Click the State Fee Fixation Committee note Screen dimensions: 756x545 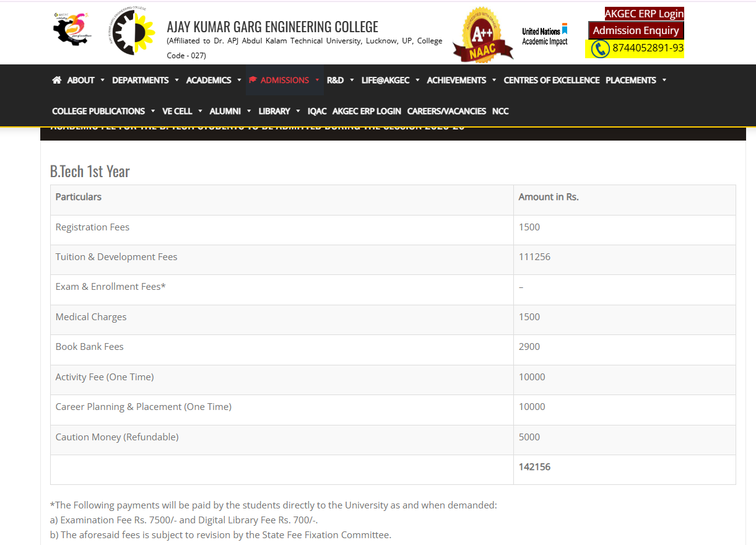click(220, 535)
